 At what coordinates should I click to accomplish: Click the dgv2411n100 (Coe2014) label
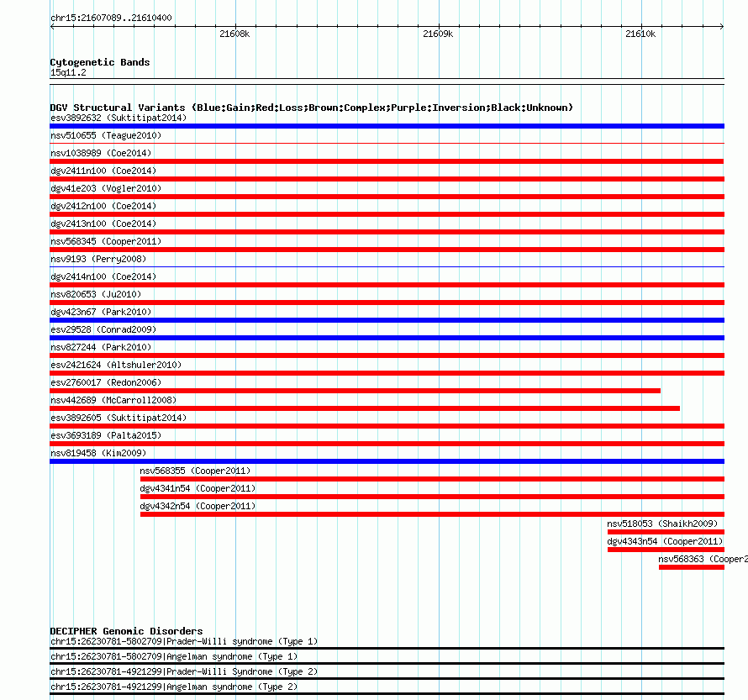103,171
